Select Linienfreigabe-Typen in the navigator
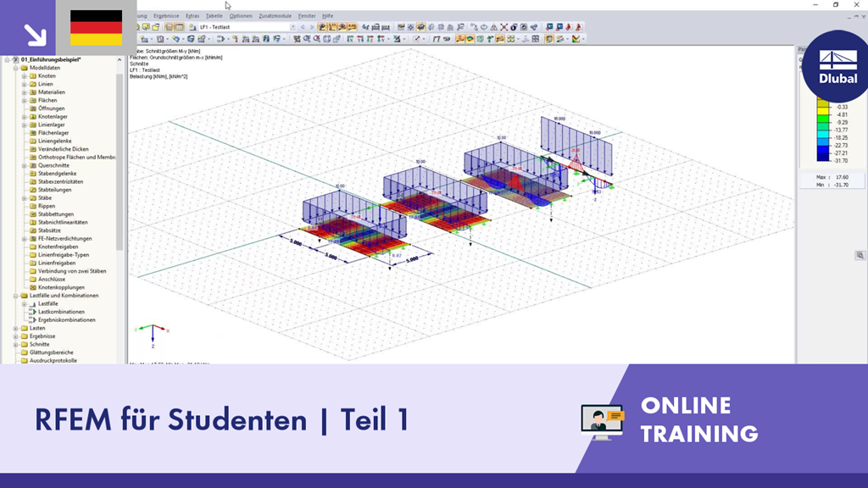The height and width of the screenshot is (488, 868). tap(63, 255)
